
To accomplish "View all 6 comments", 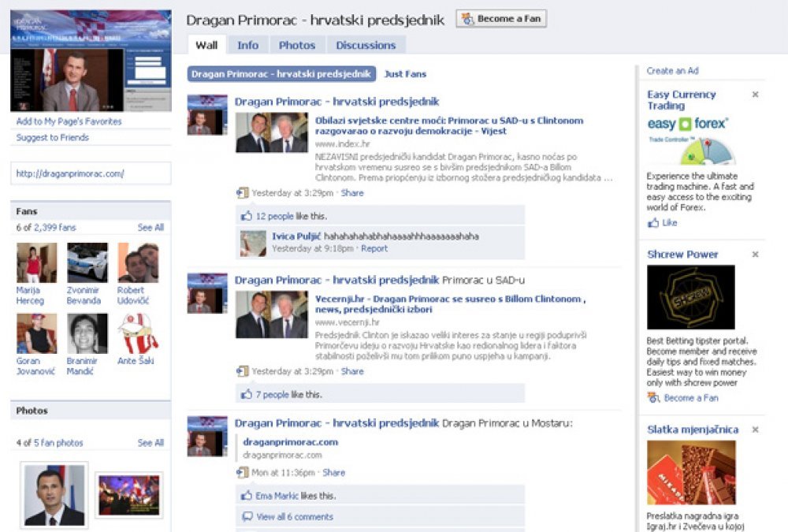I will [x=295, y=516].
